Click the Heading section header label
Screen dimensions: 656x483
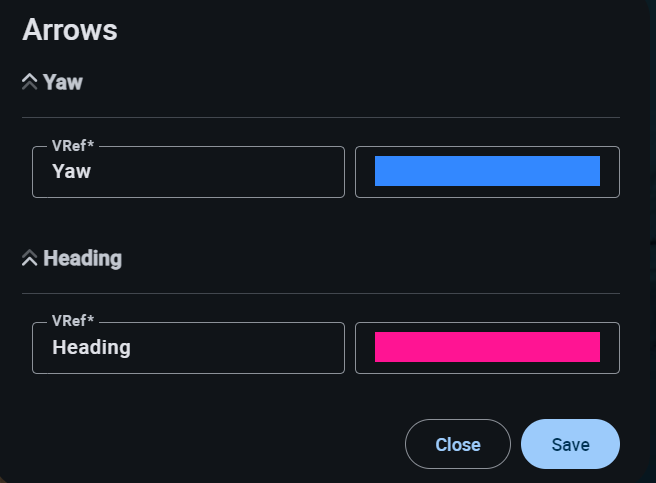click(x=82, y=258)
